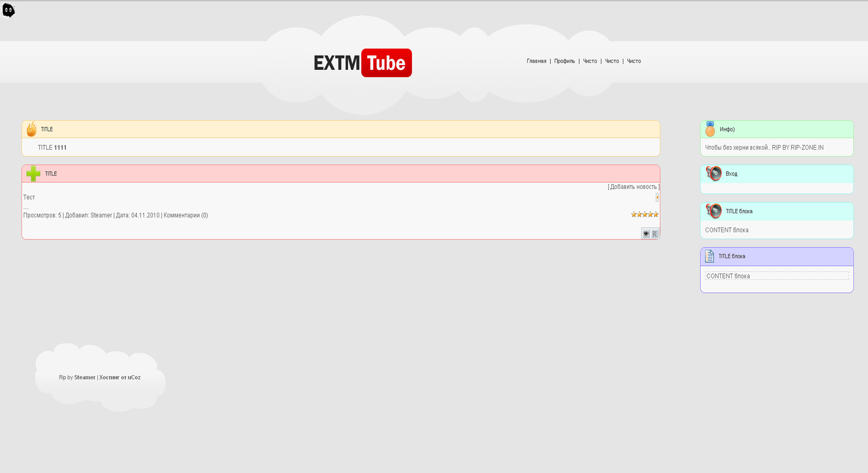Click the flame icon in the yellow block header

tap(32, 129)
